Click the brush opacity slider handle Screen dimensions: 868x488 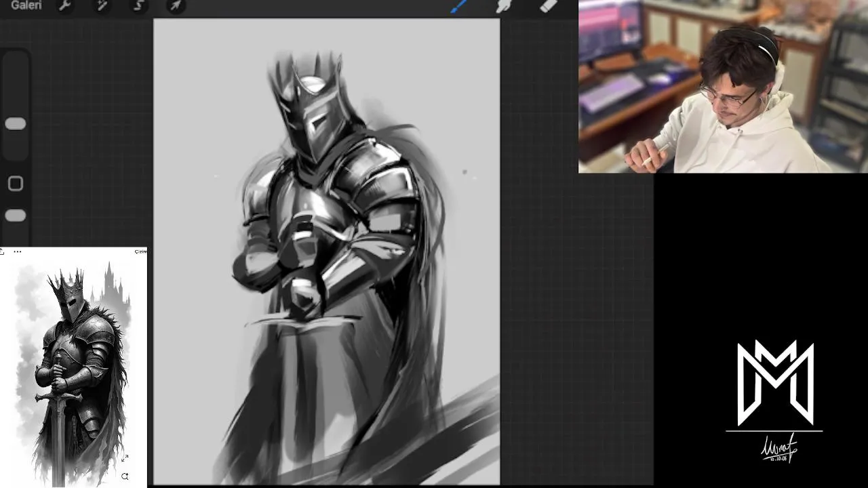tap(16, 216)
